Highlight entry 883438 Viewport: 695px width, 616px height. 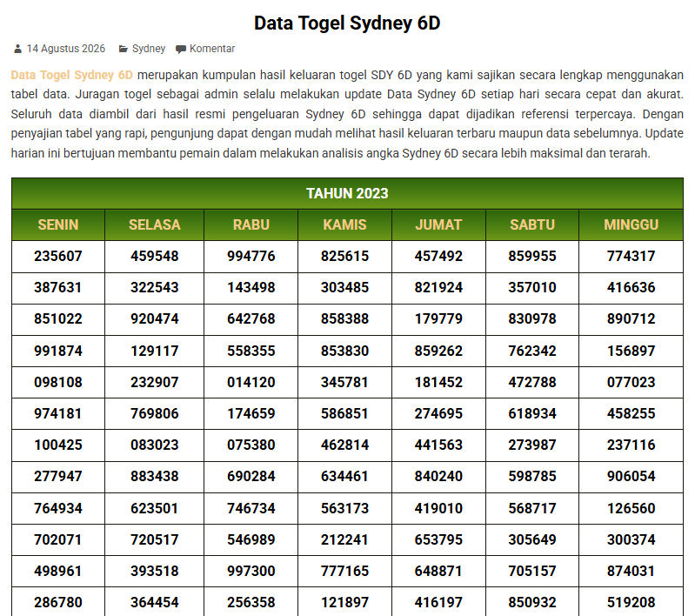[154, 477]
